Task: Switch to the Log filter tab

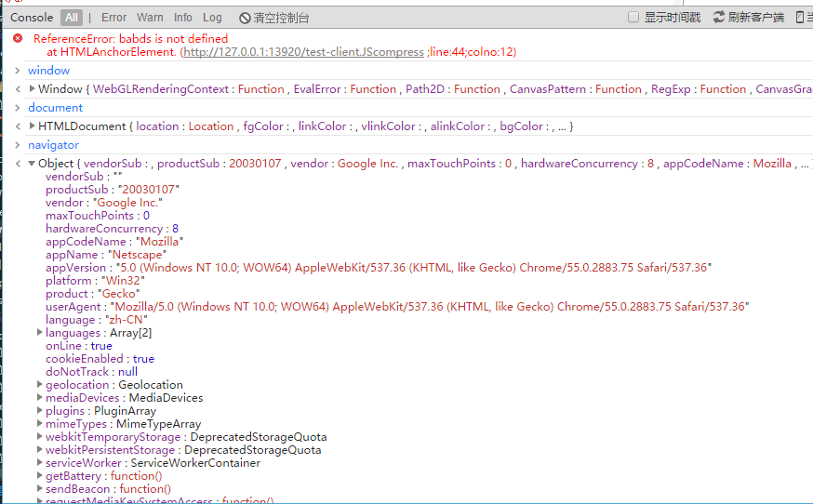Action: (212, 18)
